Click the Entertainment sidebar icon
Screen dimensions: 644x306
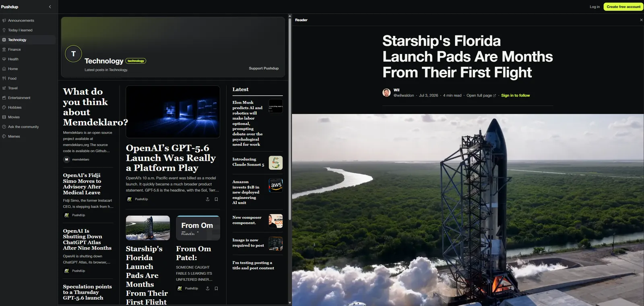click(4, 98)
